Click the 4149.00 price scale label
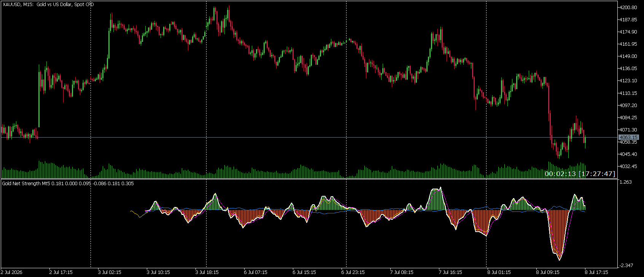644x277 pixels. click(628, 56)
